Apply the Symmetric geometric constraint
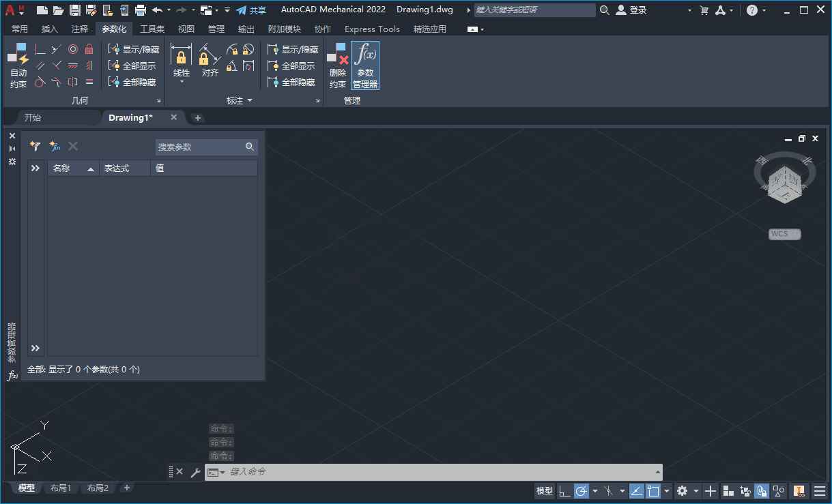Viewport: 832px width, 504px height. point(73,82)
